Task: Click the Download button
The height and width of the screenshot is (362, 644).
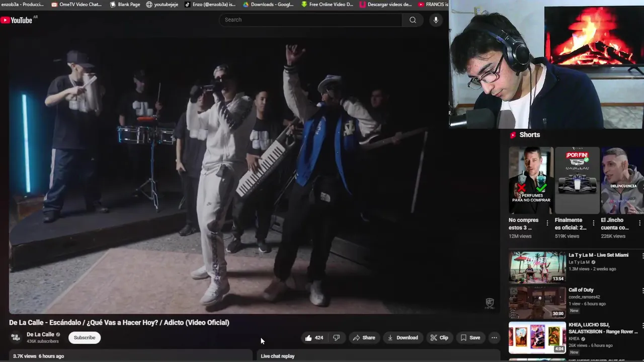Action: [x=403, y=338]
